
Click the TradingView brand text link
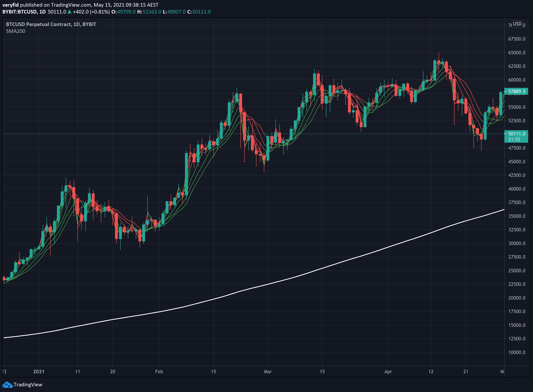[x=28, y=385]
